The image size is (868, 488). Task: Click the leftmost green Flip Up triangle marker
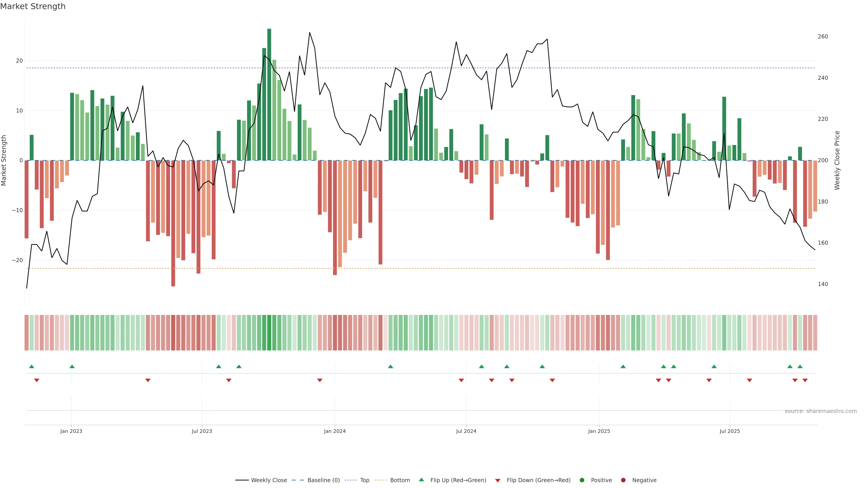32,366
